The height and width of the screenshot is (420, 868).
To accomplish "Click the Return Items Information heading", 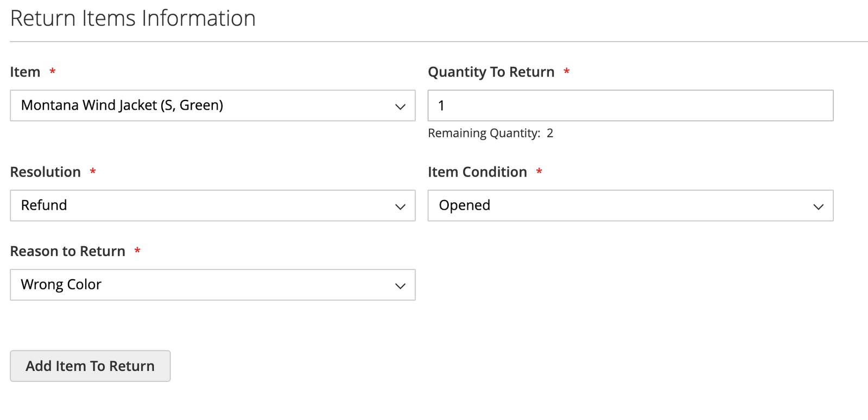I will click(133, 18).
